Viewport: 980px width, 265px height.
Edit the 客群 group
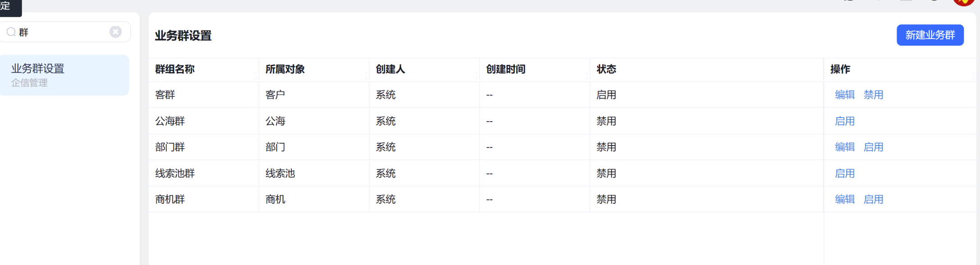pos(844,95)
